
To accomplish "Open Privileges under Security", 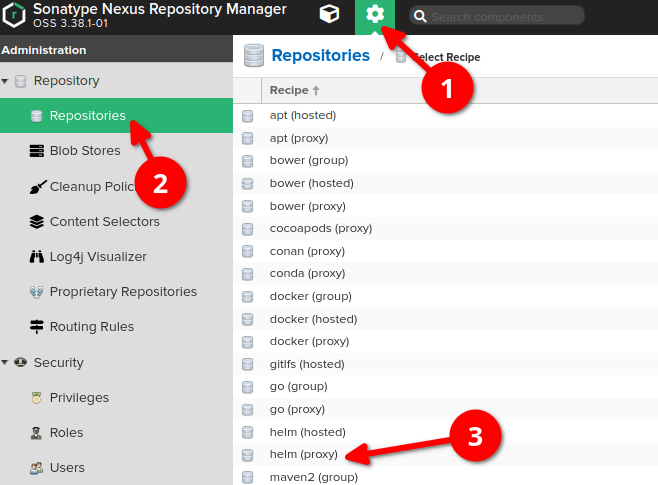I will [x=79, y=397].
